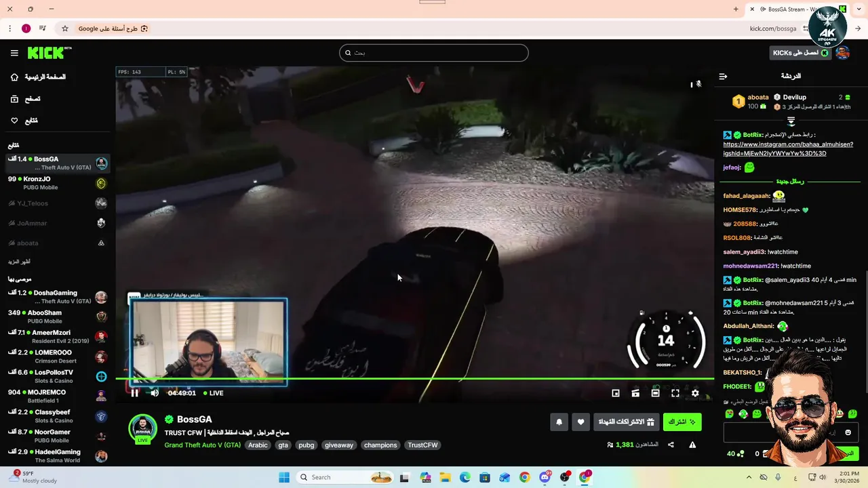Screen dimensions: 868x488
Task: Open the emoji picker in chat input
Action: point(848,432)
